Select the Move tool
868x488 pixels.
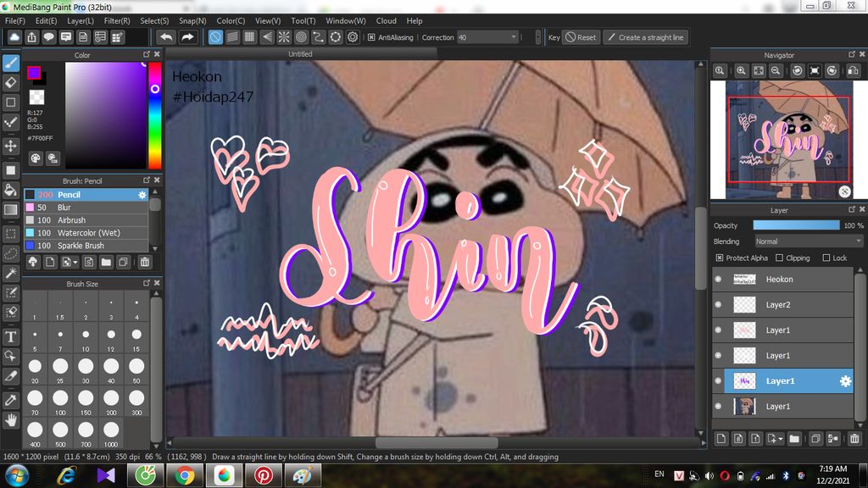click(11, 146)
